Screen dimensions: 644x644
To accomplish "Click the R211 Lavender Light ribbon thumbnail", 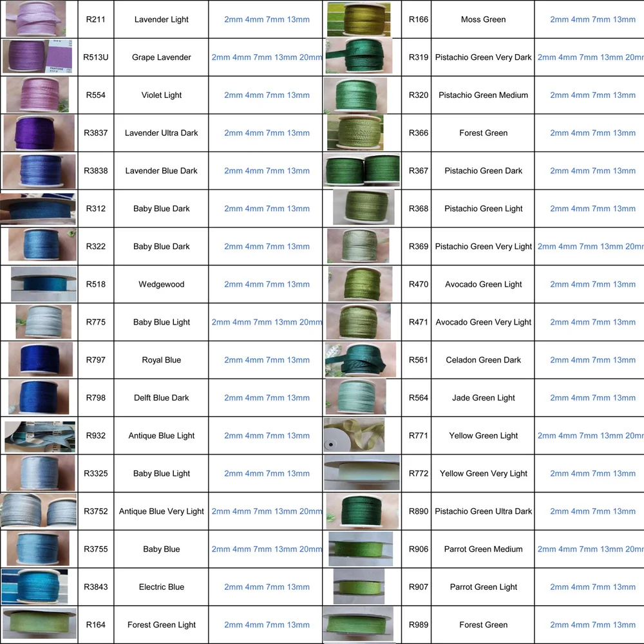I will click(35, 19).
